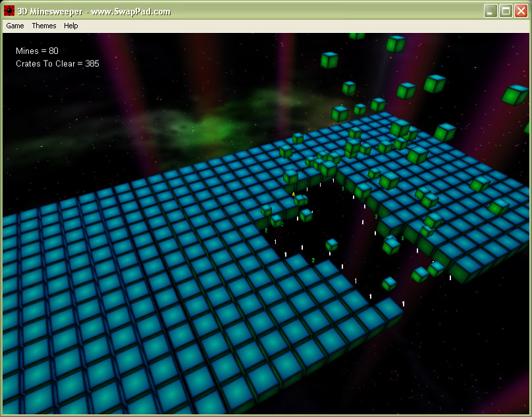Click the window title "3D Minesweeper - www.SwapPad.com"
Viewport: 532px width, 417px height.
point(94,12)
